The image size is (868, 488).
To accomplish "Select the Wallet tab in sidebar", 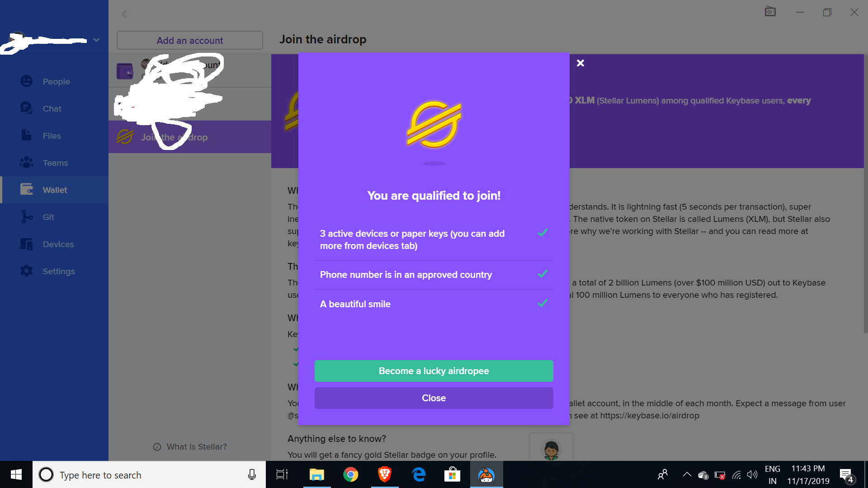I will click(54, 190).
